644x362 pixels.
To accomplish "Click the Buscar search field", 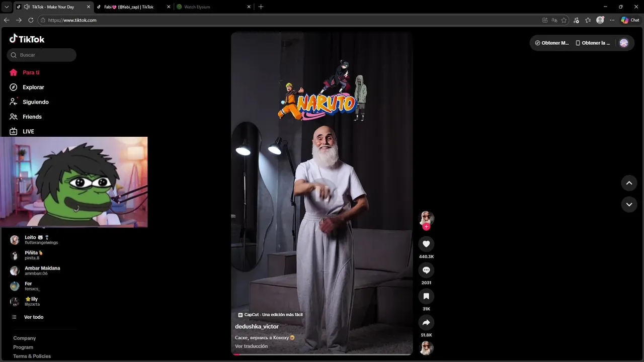I will (x=42, y=55).
